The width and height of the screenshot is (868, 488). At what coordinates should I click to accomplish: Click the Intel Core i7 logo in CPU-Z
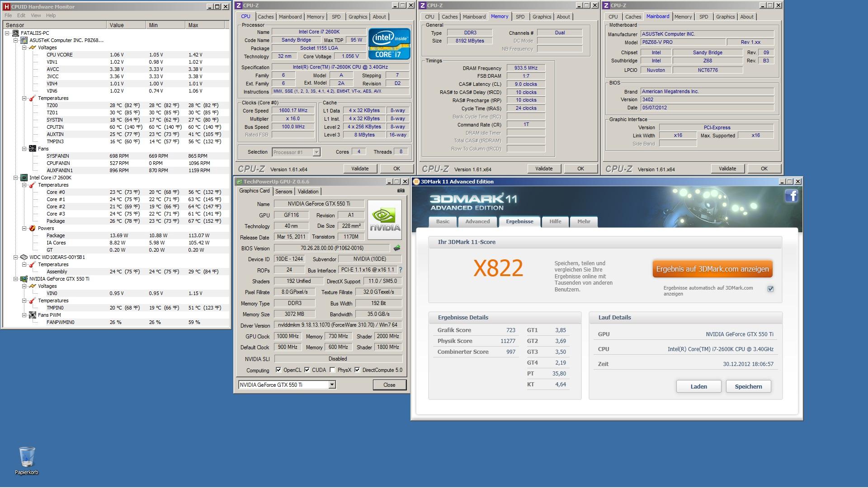[389, 44]
